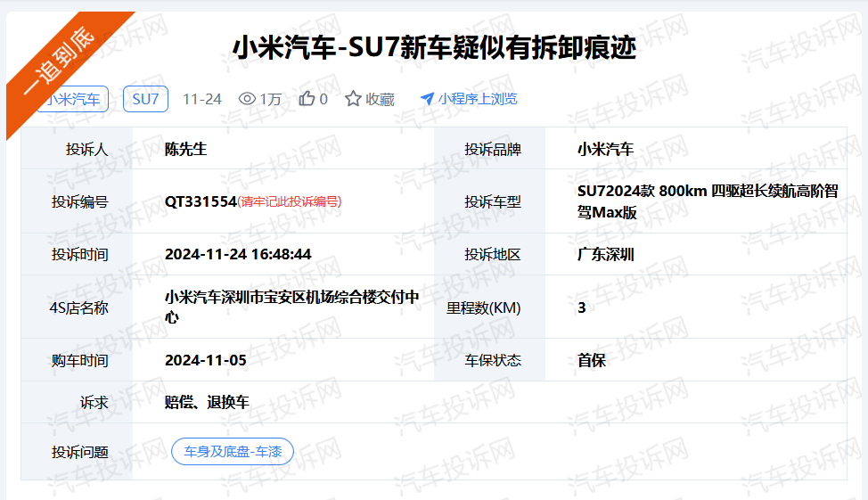Click the eye views icon

click(x=247, y=99)
